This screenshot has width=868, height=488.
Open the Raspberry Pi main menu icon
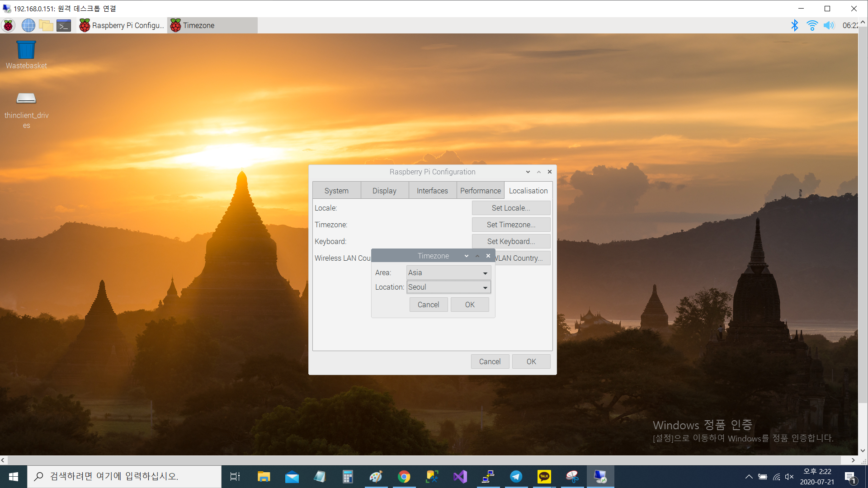point(8,25)
